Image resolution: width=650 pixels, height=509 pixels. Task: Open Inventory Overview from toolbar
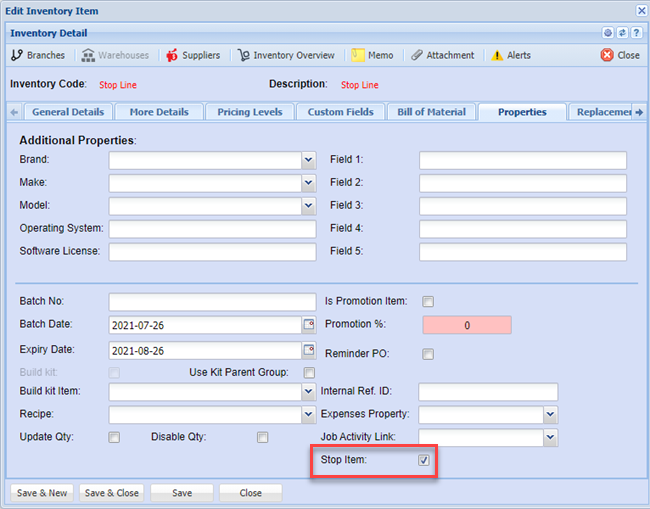click(244, 55)
